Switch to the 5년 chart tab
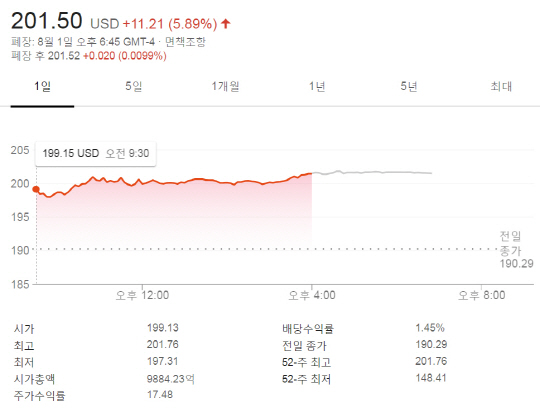Viewport: 540px width, 408px height. (x=408, y=86)
